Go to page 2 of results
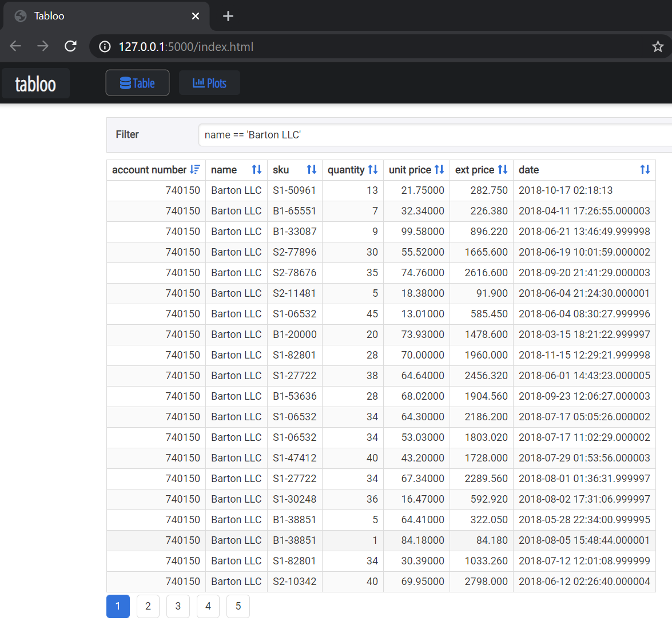The width and height of the screenshot is (672, 629). tap(148, 606)
